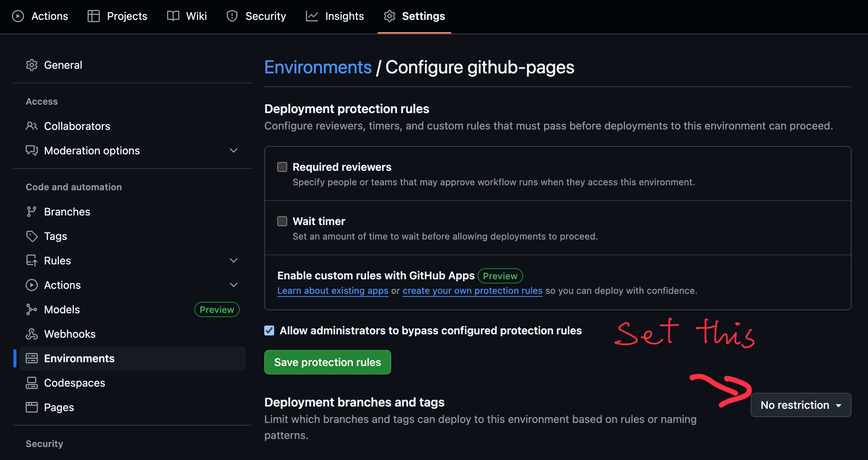This screenshot has height=460, width=868.
Task: Click the Branches git-branch icon
Action: [x=31, y=212]
